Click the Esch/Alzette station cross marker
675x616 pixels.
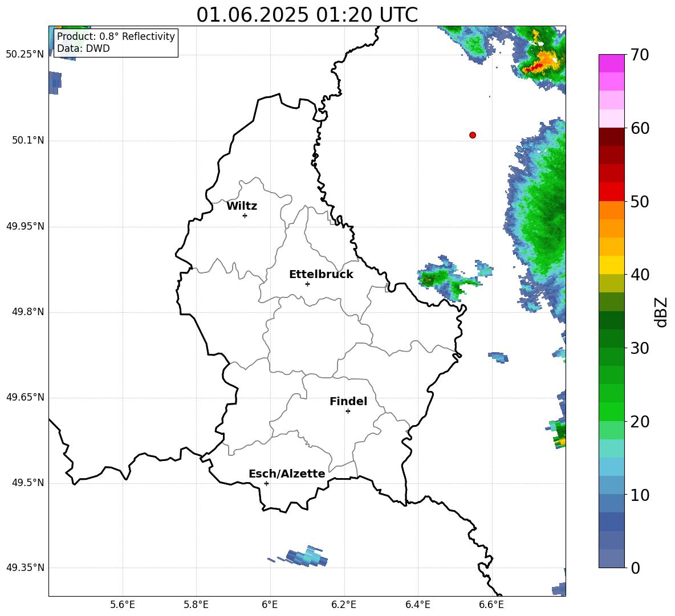tap(266, 483)
